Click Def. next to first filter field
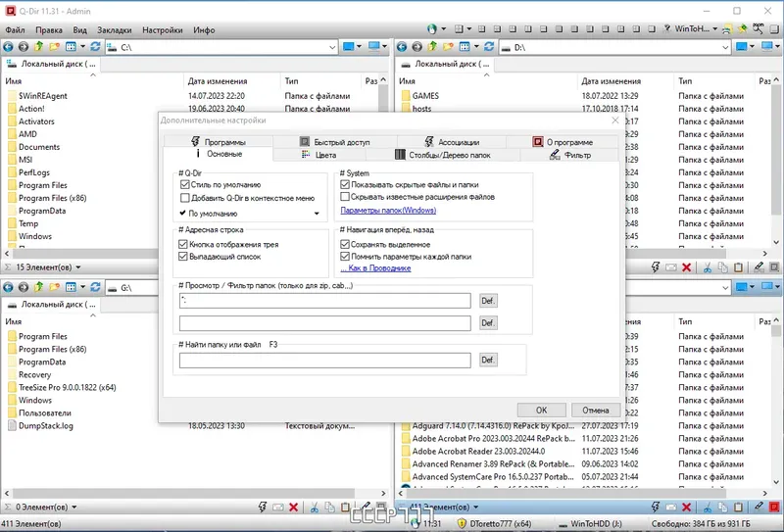 (x=487, y=301)
